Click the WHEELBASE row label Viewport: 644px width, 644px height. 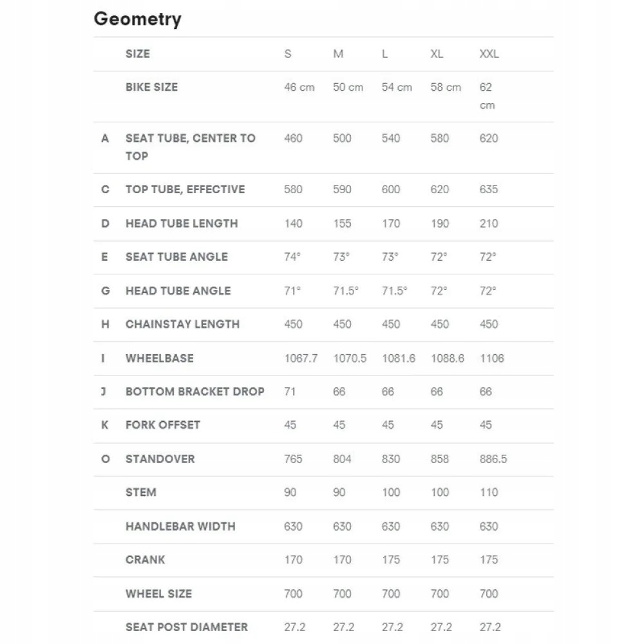(x=159, y=358)
